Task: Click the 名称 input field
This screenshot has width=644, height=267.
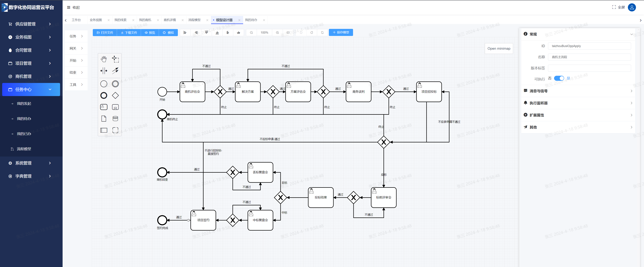Action: pyautogui.click(x=589, y=57)
